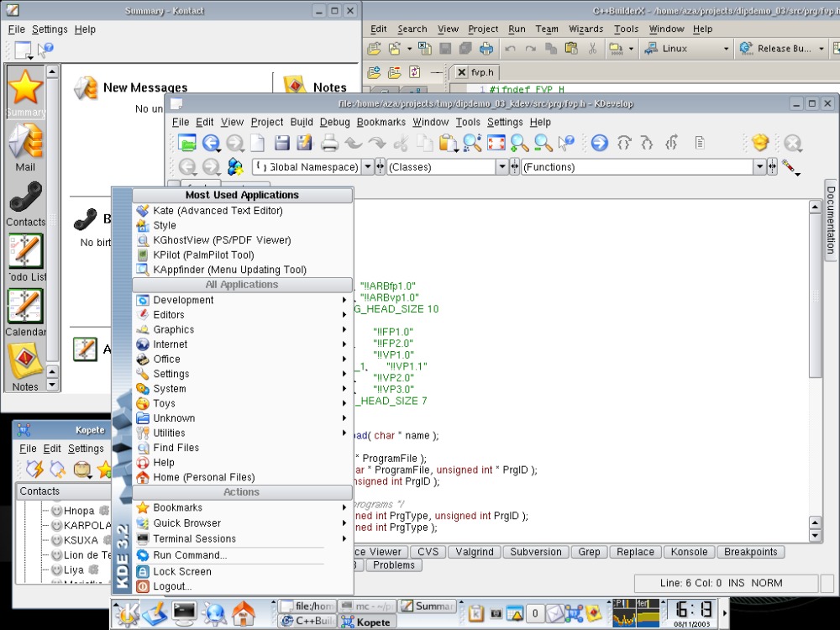Image resolution: width=840 pixels, height=630 pixels.
Task: Switch to the mc terminal taskbar entry
Action: (367, 606)
